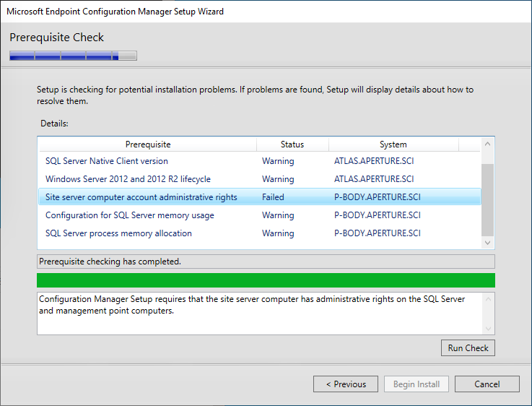Click the disabled Begin Install button
This screenshot has width=532, height=406.
pyautogui.click(x=417, y=384)
